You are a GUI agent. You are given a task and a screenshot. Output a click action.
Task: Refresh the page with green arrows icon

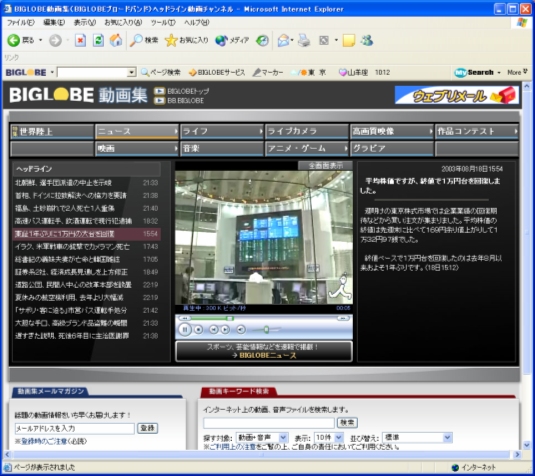coord(98,41)
